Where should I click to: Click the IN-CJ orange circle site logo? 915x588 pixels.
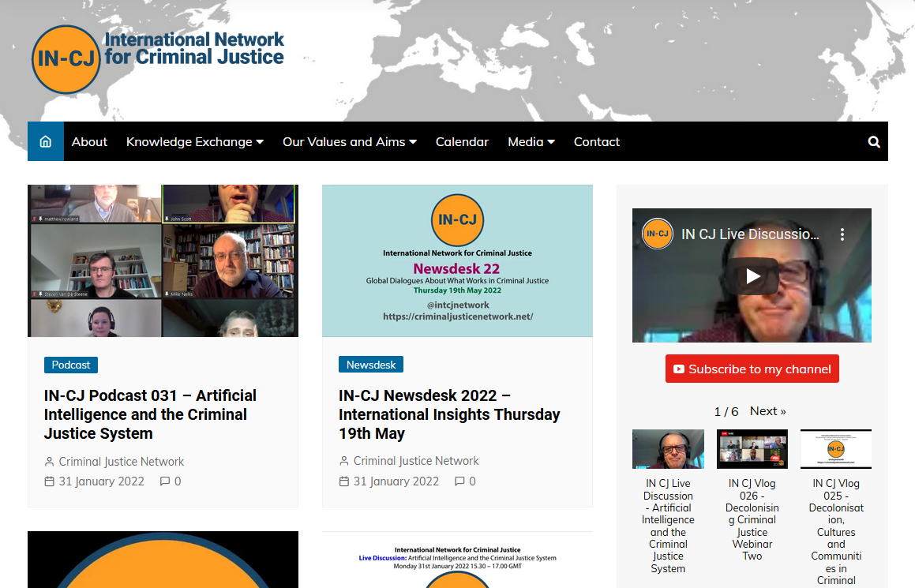66,59
